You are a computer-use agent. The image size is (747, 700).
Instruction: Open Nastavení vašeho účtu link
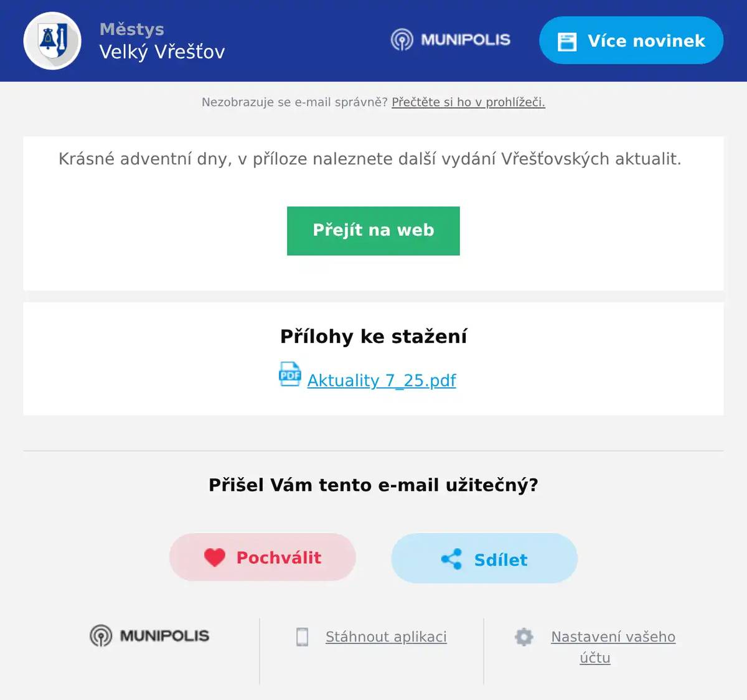coord(613,637)
